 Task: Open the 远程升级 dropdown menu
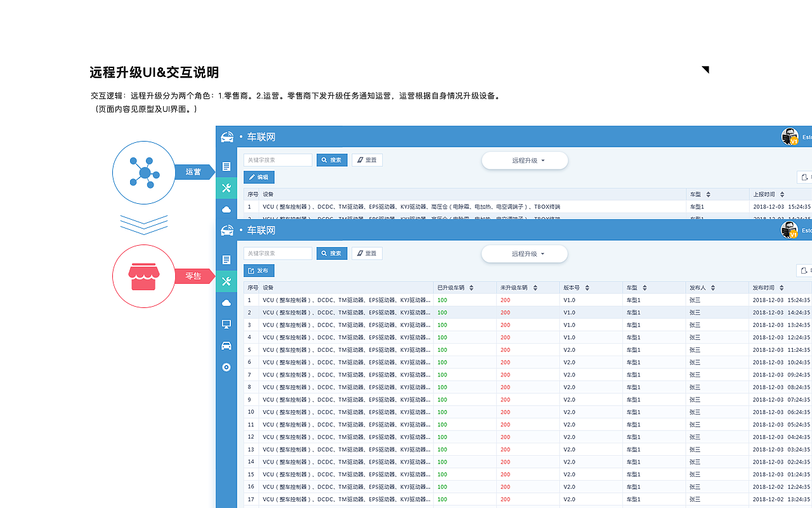525,253
